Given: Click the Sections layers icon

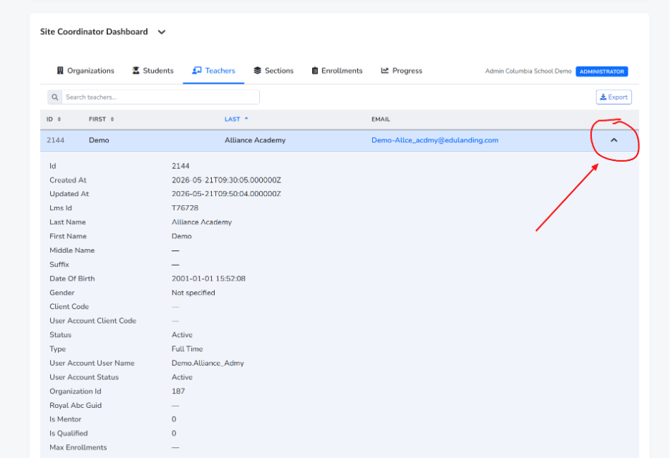Looking at the screenshot, I should pos(257,70).
